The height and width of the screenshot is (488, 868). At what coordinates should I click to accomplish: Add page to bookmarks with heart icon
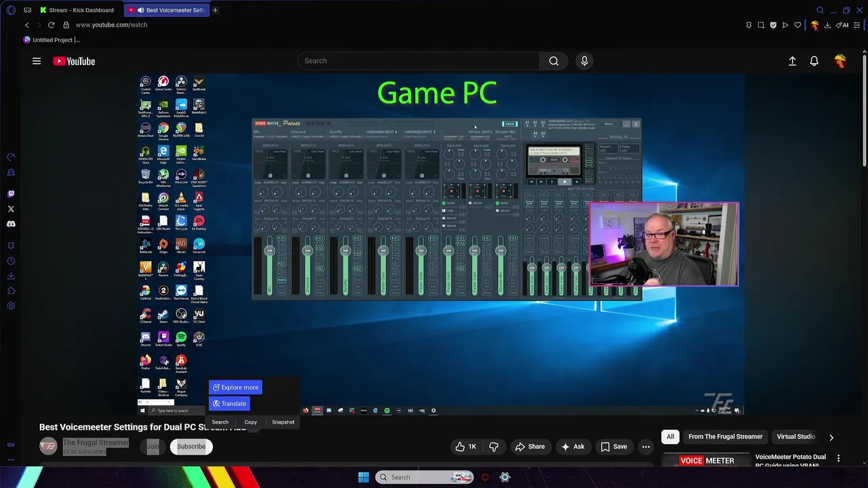coord(797,25)
